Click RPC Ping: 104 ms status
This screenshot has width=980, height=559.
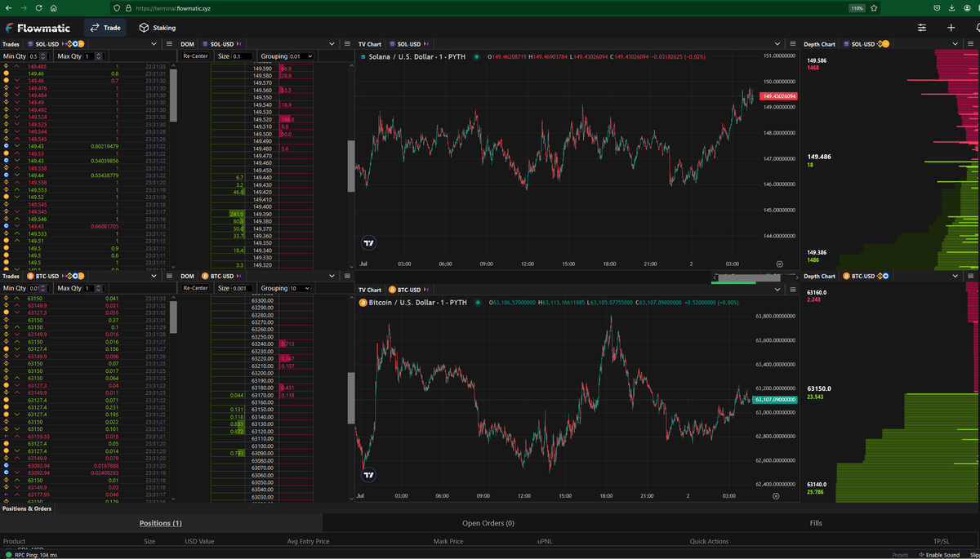coord(36,555)
